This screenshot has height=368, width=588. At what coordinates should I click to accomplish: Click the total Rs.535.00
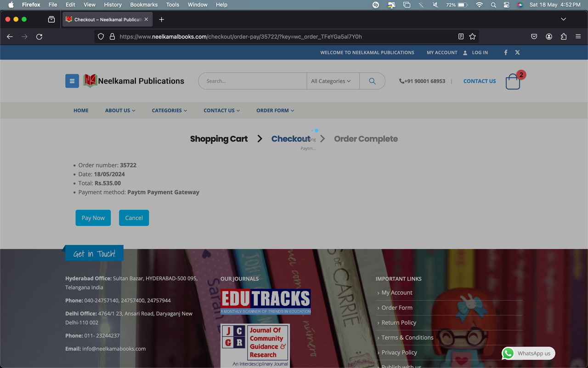pos(107,183)
